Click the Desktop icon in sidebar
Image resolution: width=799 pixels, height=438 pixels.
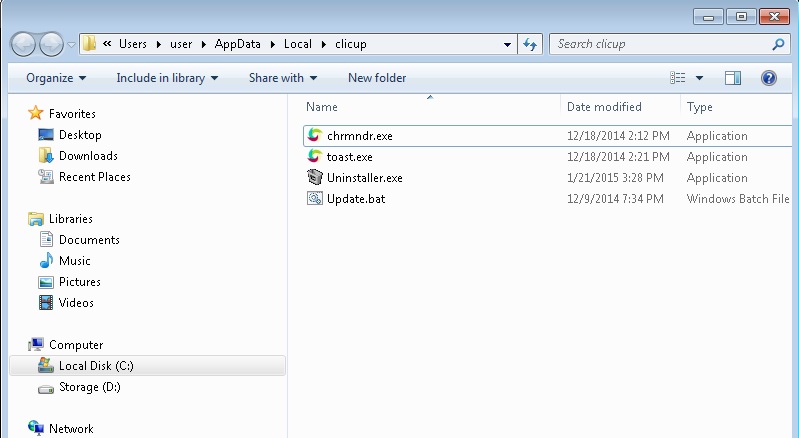click(x=46, y=135)
